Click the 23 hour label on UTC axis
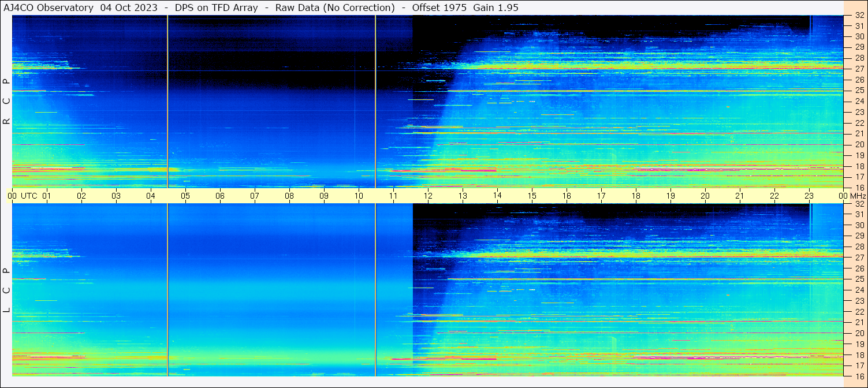 pyautogui.click(x=809, y=196)
